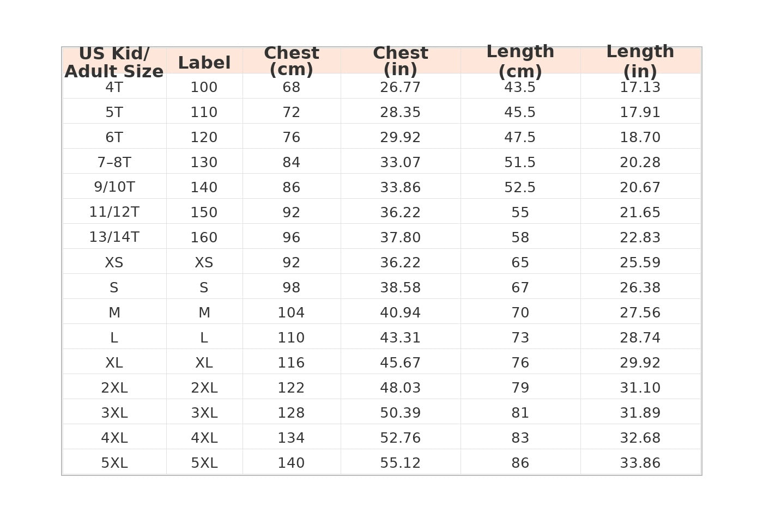Click the US Kid/Adult Size header
763x532 pixels.
[x=114, y=60]
